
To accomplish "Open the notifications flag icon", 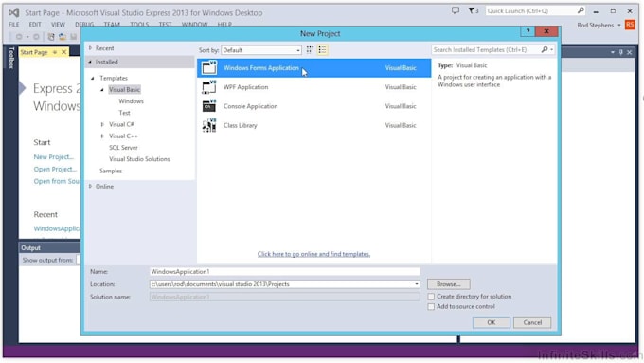I will (474, 10).
